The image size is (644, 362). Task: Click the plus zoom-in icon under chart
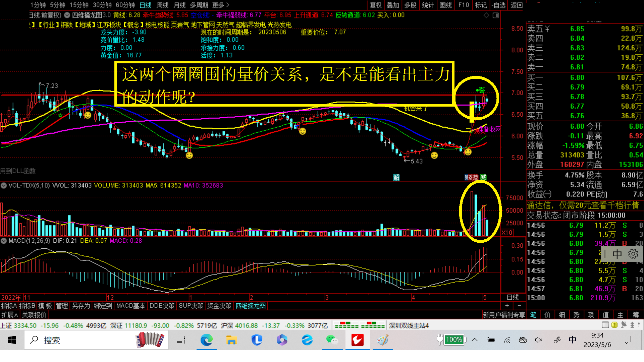507,305
